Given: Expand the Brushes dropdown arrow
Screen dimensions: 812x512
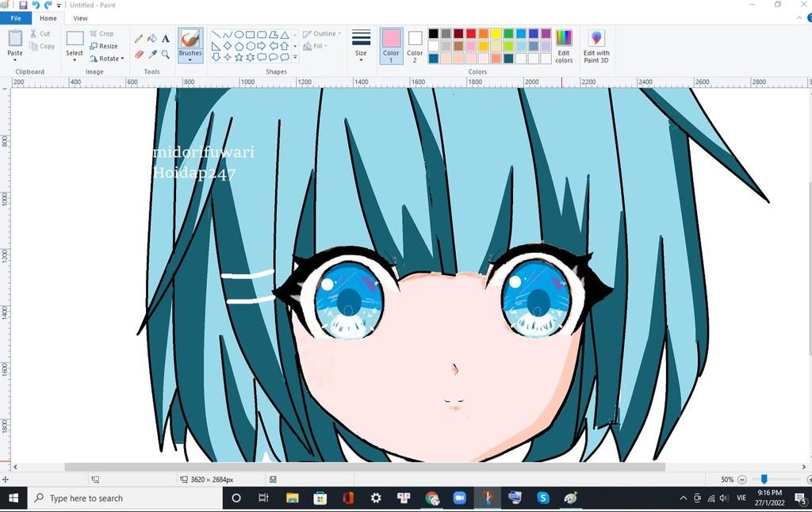Looking at the screenshot, I should 190,59.
